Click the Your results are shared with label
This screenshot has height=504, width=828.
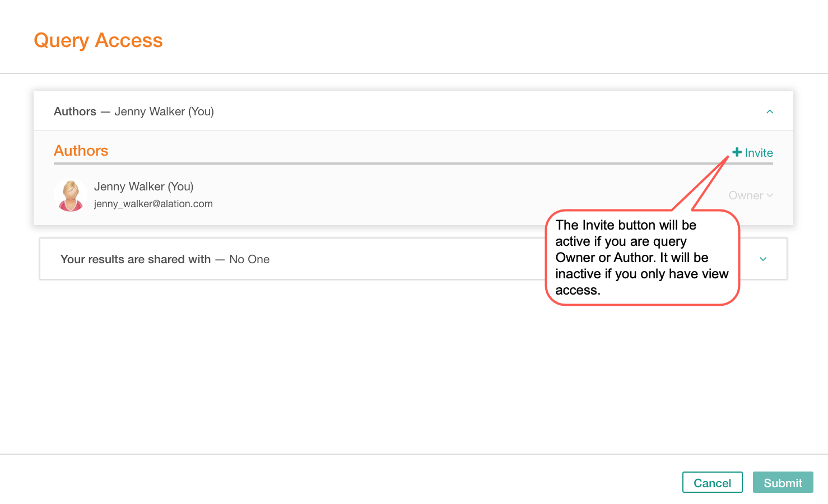point(136,259)
